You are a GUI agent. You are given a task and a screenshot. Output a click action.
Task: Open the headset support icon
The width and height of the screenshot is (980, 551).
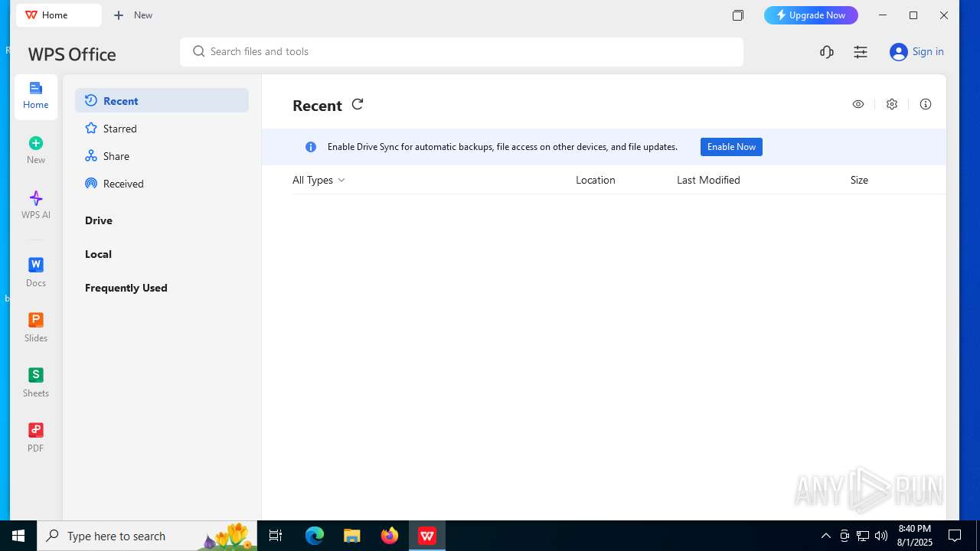[827, 52]
